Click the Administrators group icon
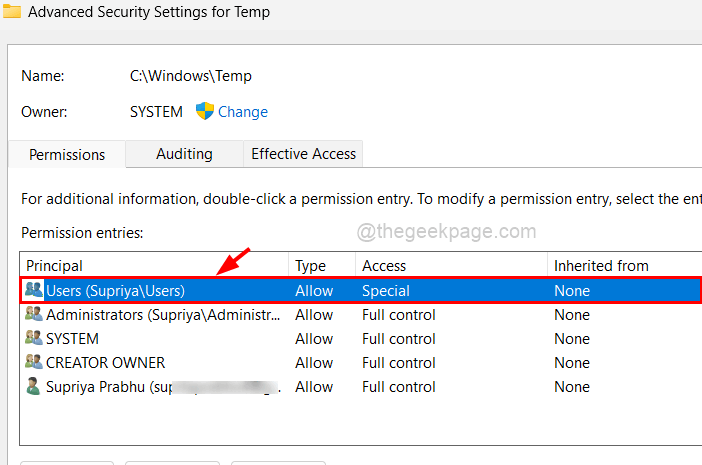702x465 pixels. coord(34,315)
